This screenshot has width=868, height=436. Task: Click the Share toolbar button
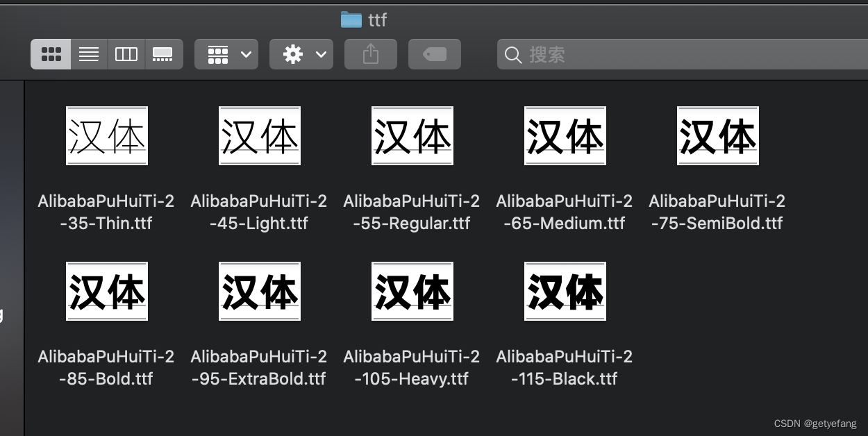tap(371, 54)
